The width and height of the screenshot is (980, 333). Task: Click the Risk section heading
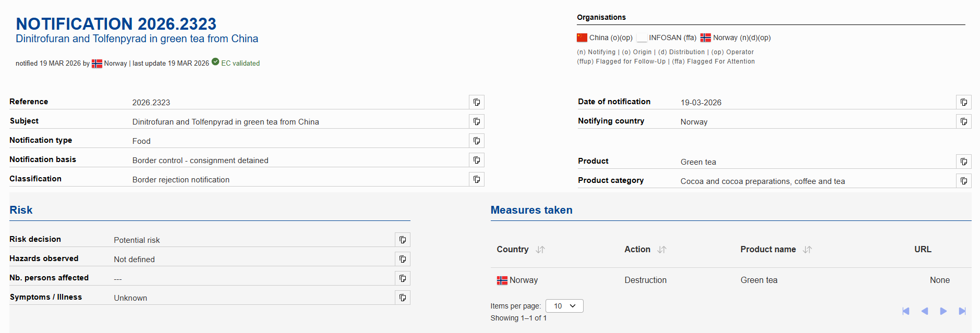click(21, 210)
